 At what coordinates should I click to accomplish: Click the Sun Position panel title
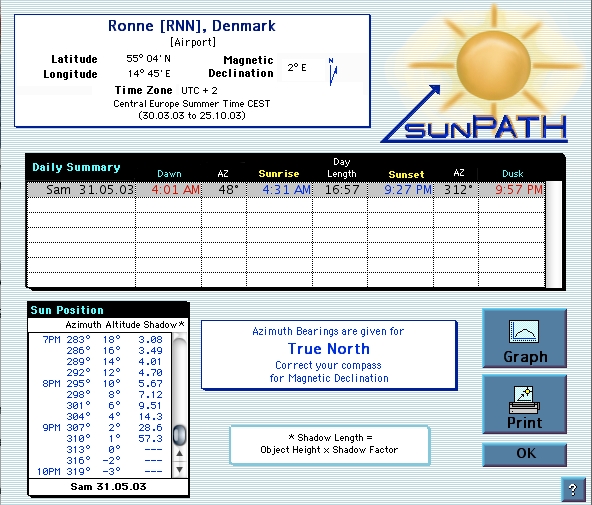pos(67,310)
